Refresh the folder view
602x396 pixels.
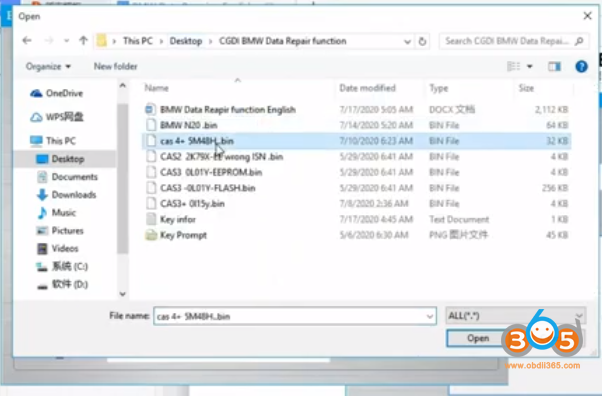click(422, 41)
